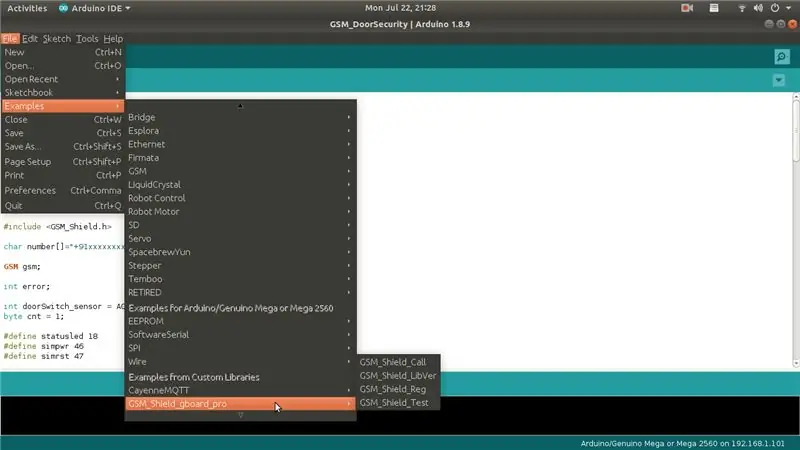Image resolution: width=800 pixels, height=450 pixels.
Task: Choose Print in the File menu
Action: pos(63,175)
